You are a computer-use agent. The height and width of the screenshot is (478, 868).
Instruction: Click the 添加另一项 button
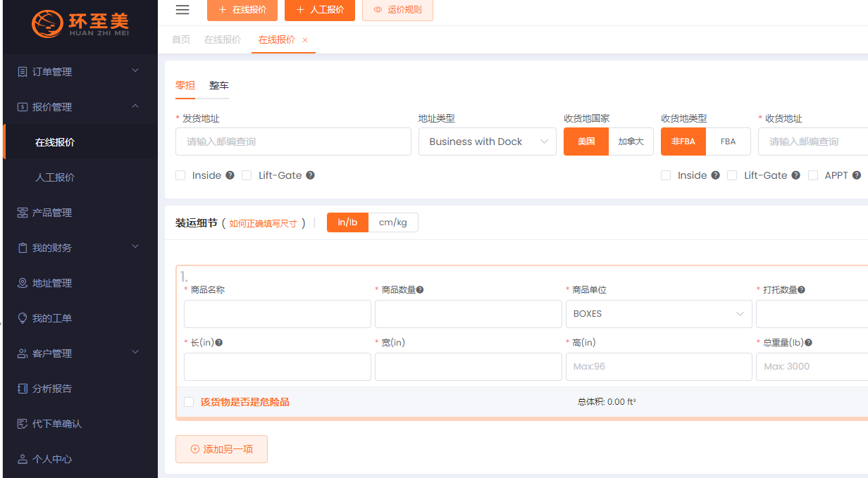click(x=221, y=449)
